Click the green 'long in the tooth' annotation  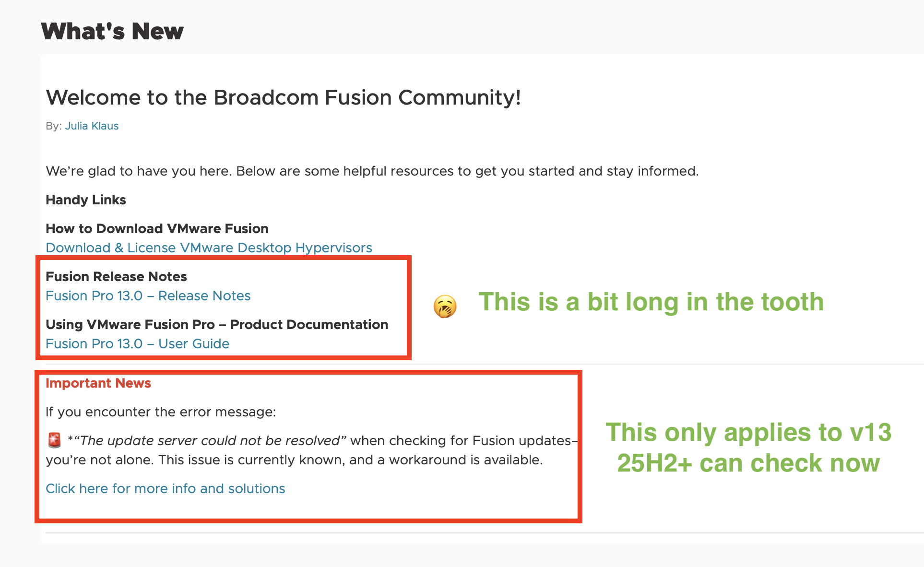coord(651,302)
